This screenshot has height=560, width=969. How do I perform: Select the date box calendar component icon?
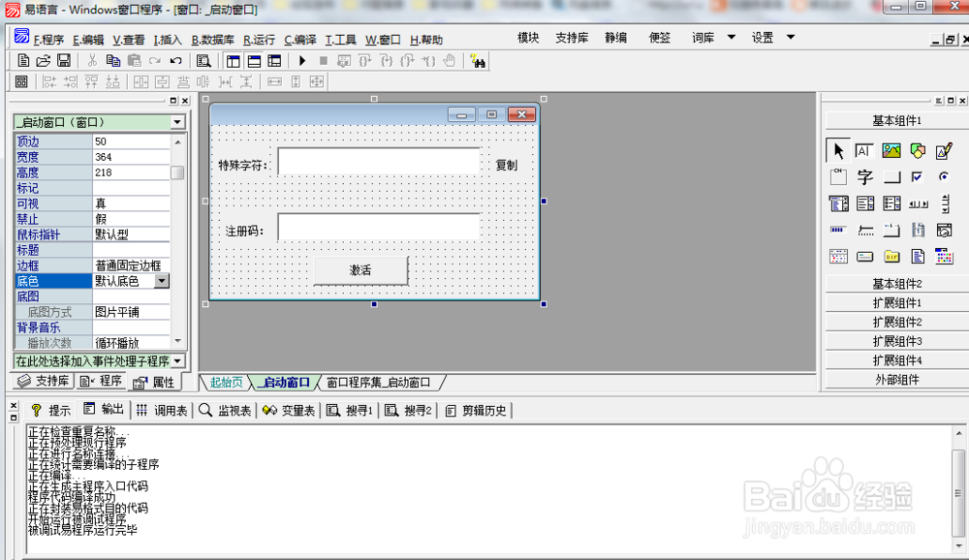(838, 256)
